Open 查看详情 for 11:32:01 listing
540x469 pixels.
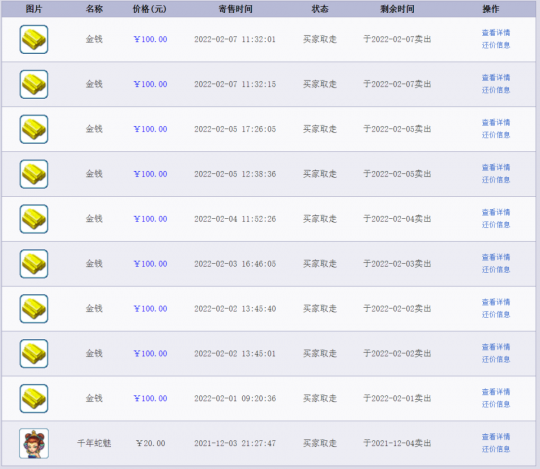pos(496,33)
